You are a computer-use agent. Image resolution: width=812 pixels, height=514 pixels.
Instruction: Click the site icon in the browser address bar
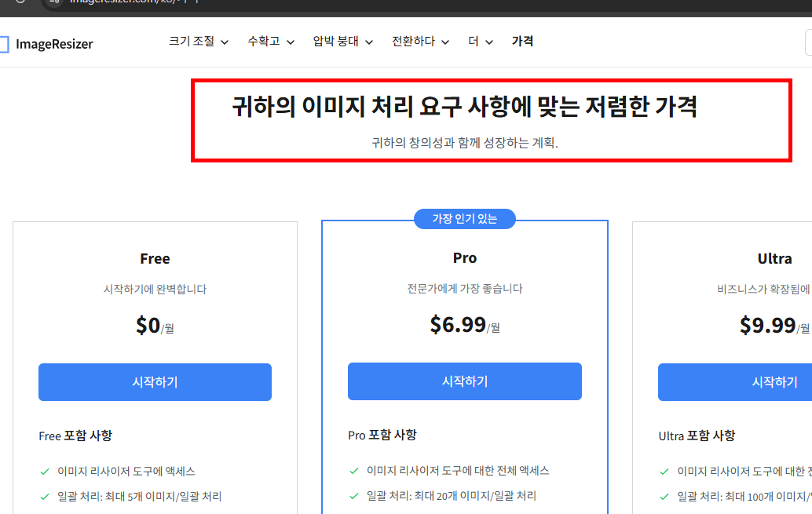(53, 4)
